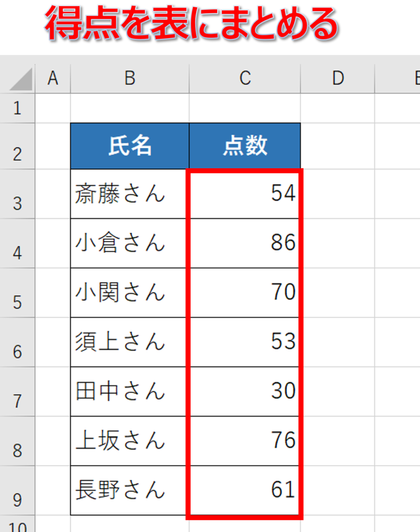Select row 2 header
The height and width of the screenshot is (532, 420).
click(x=17, y=146)
